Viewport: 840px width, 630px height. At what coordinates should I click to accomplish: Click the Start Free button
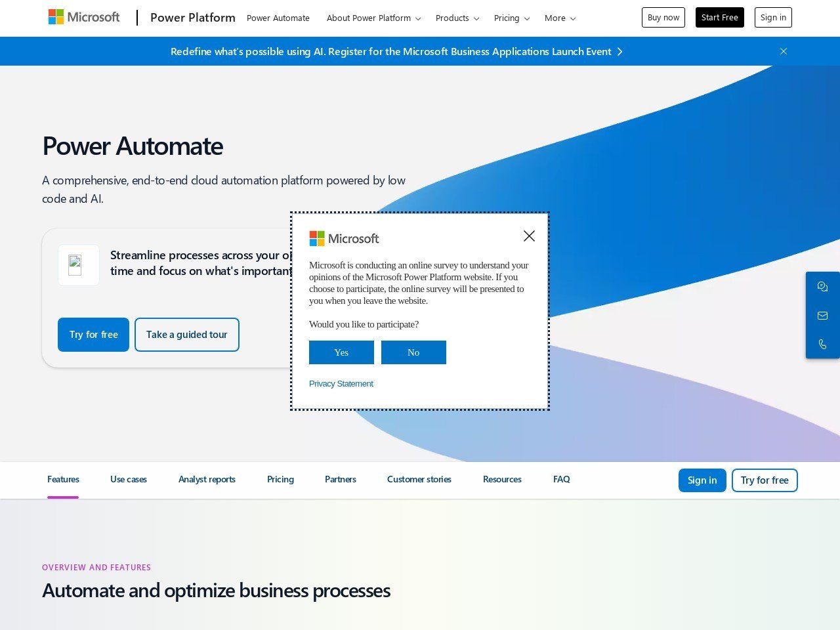(719, 18)
